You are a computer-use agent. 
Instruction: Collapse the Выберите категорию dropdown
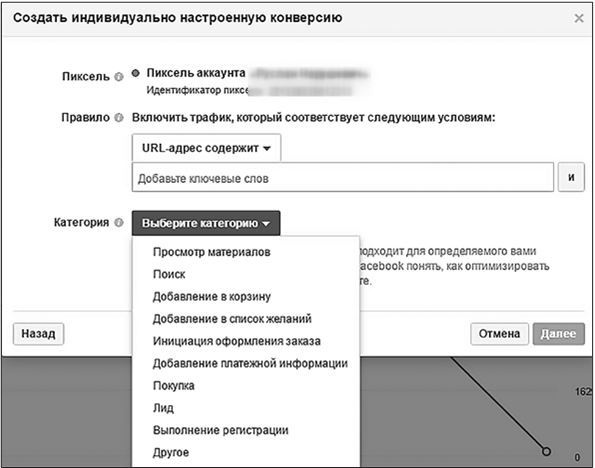[206, 223]
